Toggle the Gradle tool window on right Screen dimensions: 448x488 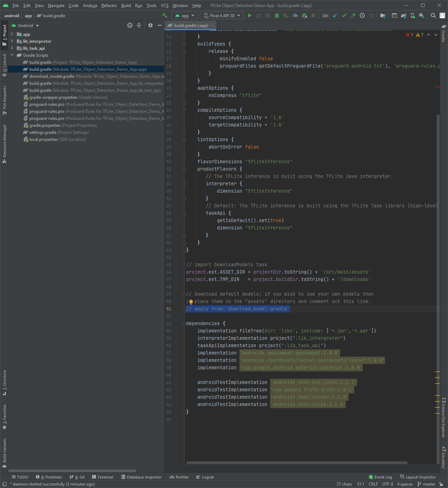click(x=443, y=34)
